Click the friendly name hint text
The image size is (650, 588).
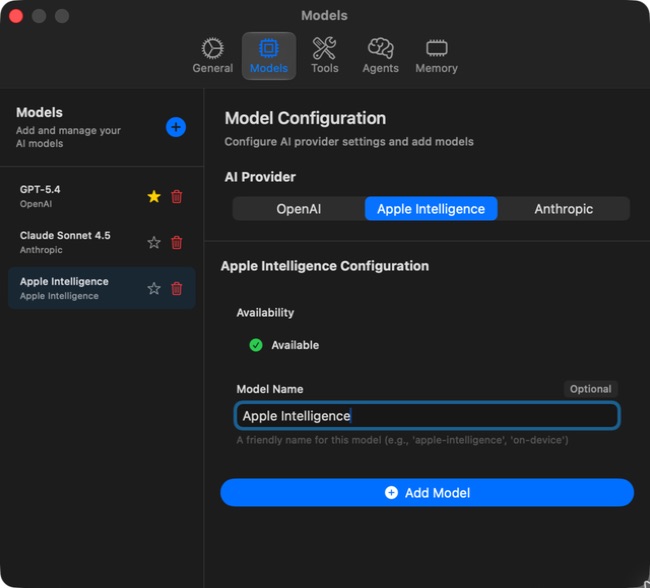tap(402, 440)
